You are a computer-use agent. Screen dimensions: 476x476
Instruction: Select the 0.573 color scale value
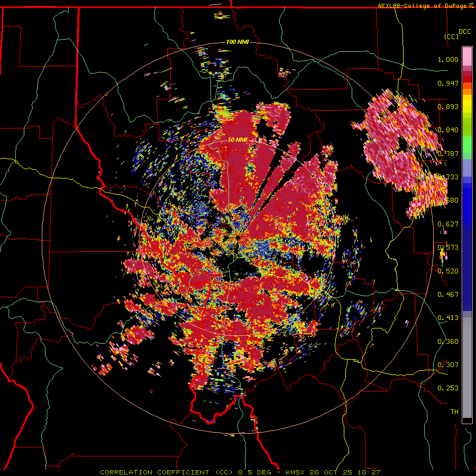pos(448,248)
